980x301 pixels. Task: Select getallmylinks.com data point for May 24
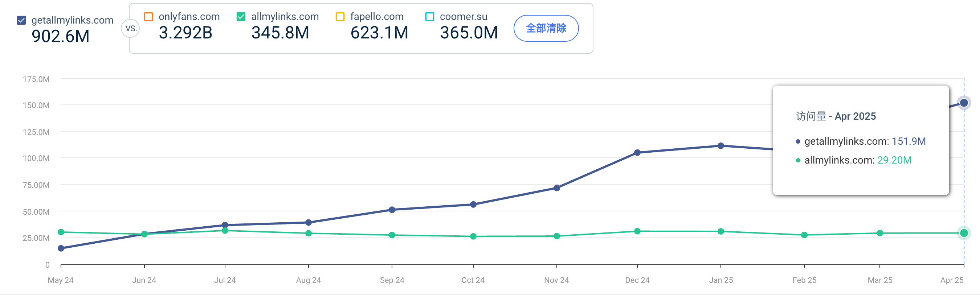point(61,248)
